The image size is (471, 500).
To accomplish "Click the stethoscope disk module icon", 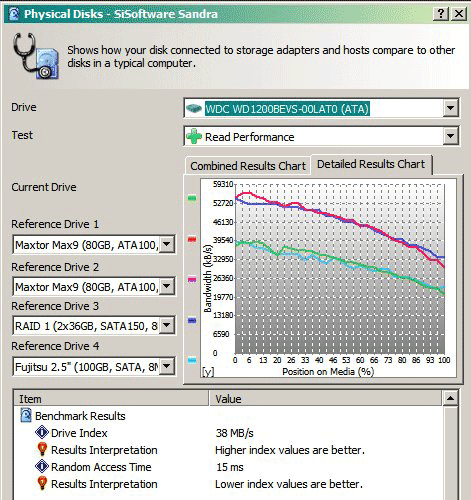I will (x=36, y=56).
